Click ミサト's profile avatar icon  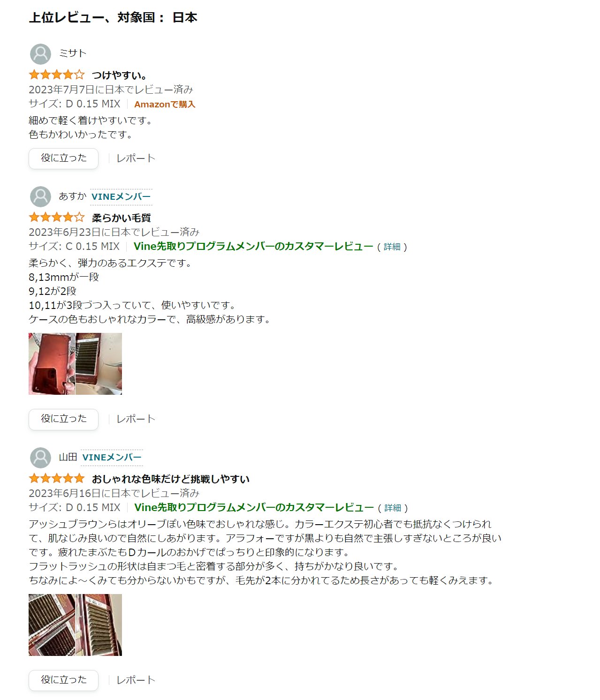[40, 54]
